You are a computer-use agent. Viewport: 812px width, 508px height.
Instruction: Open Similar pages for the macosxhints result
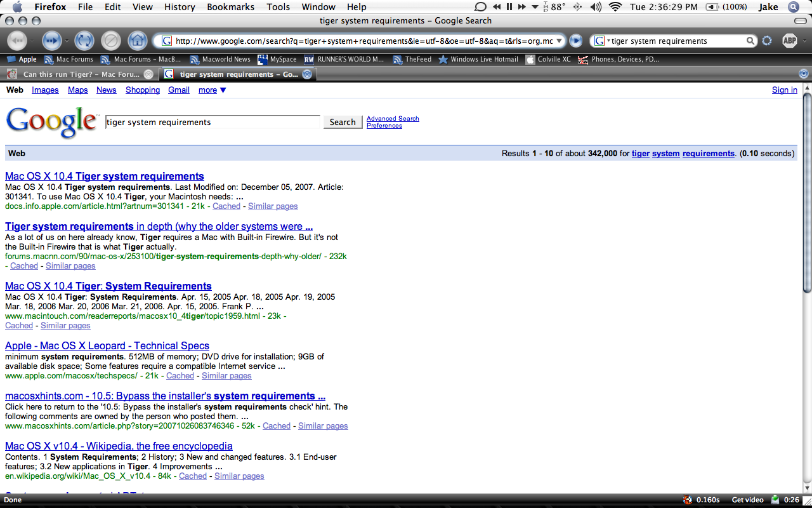tap(323, 426)
